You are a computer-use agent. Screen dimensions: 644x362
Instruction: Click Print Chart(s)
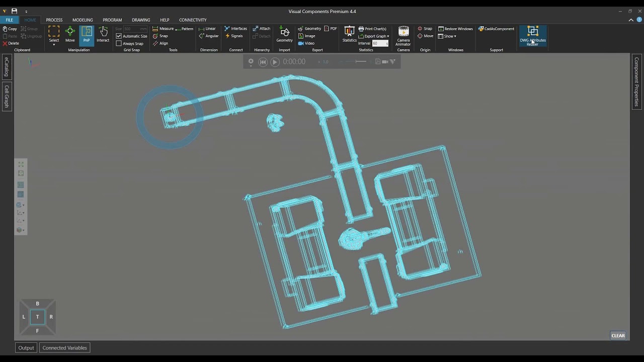[372, 29]
